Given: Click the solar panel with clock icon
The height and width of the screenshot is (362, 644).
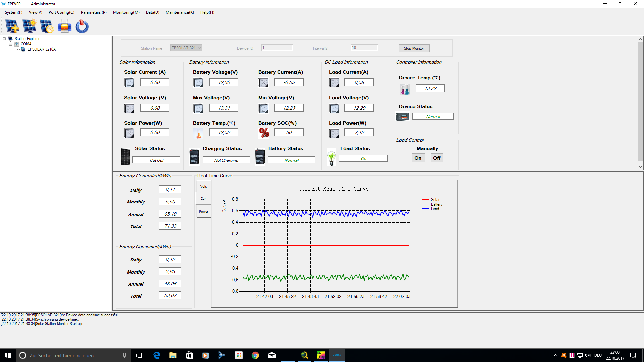Looking at the screenshot, I should [47, 26].
